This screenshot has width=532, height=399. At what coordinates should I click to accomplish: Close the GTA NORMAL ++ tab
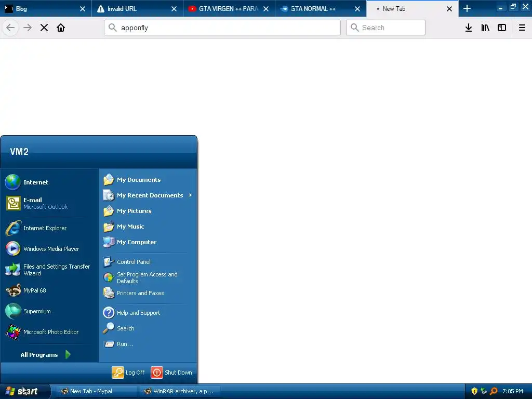(357, 9)
